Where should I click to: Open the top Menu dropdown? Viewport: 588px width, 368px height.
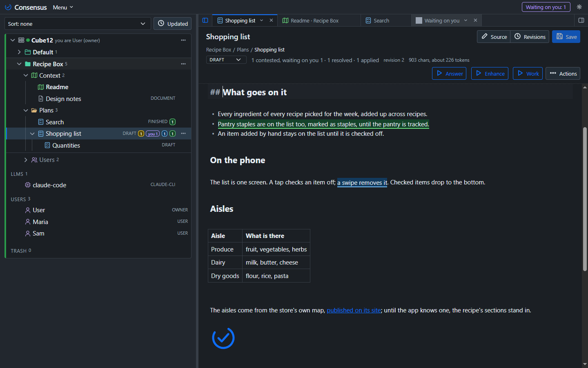point(63,7)
